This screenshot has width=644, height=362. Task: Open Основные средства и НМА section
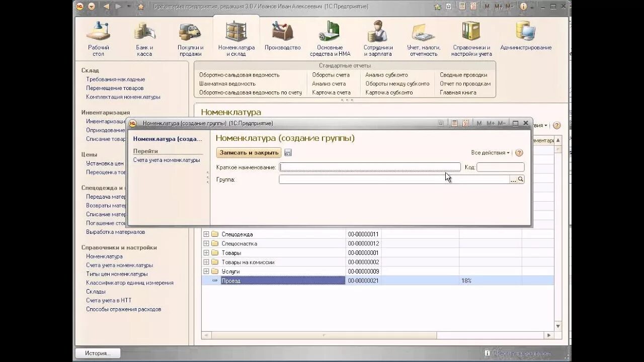pyautogui.click(x=330, y=38)
